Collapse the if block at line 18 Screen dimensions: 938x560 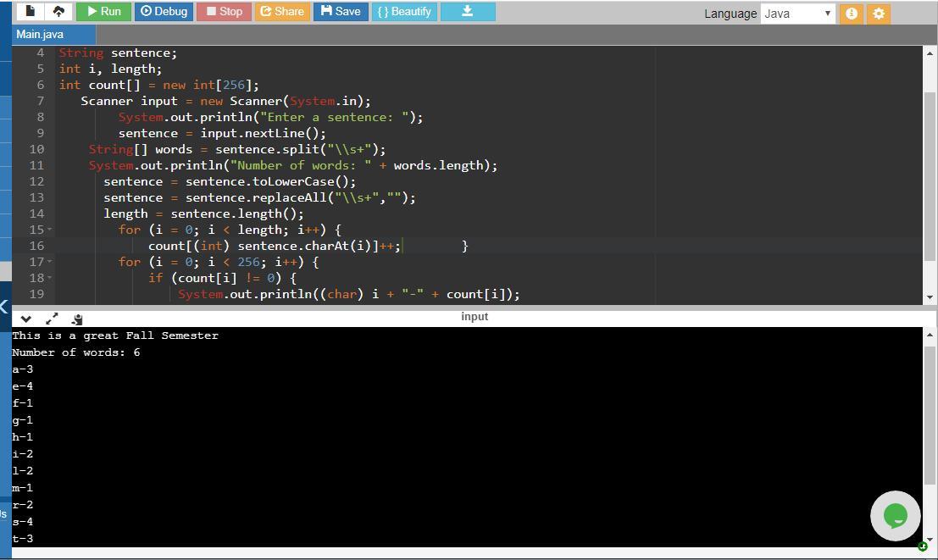pyautogui.click(x=50, y=278)
